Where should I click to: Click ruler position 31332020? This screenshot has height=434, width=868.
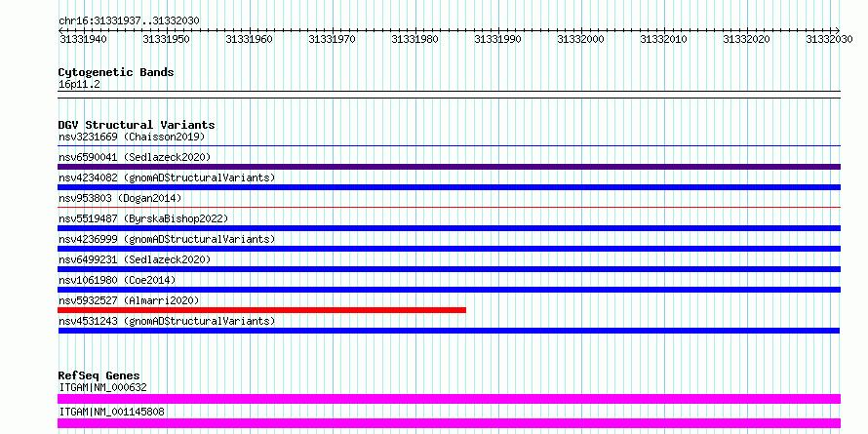click(x=746, y=39)
